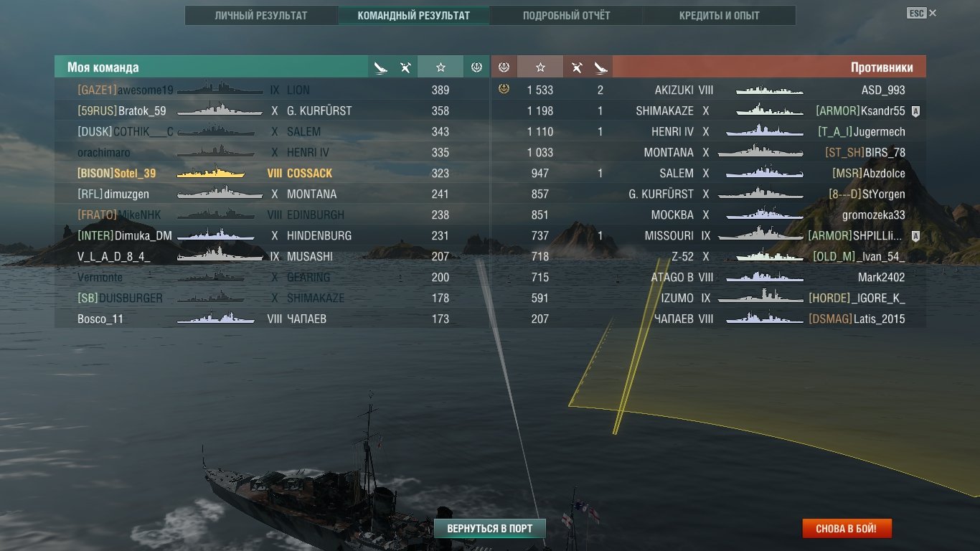Click the clan badge next to Ksandr55
980x551 pixels.
915,111
